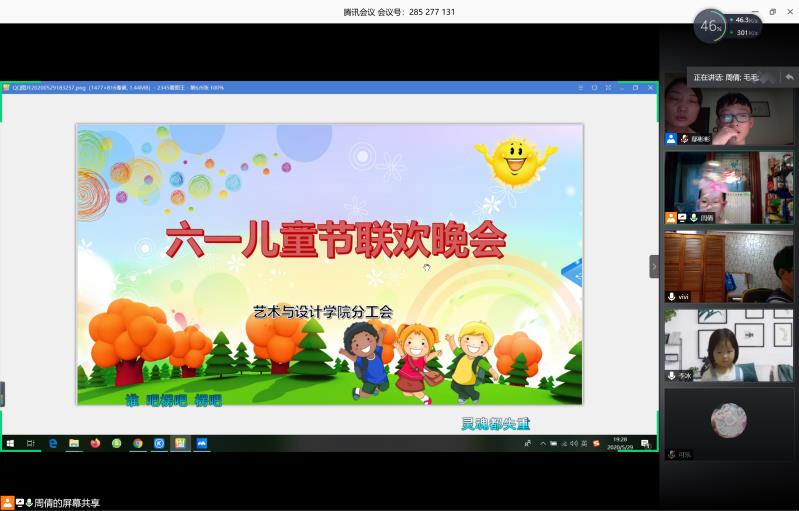This screenshot has height=511, width=799.
Task: Select vivi's video thumbnail
Action: [x=729, y=266]
